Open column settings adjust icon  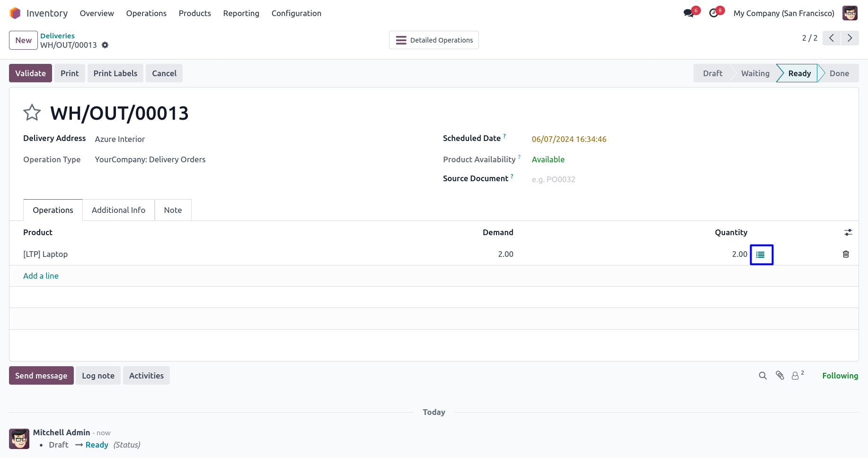[848, 232]
